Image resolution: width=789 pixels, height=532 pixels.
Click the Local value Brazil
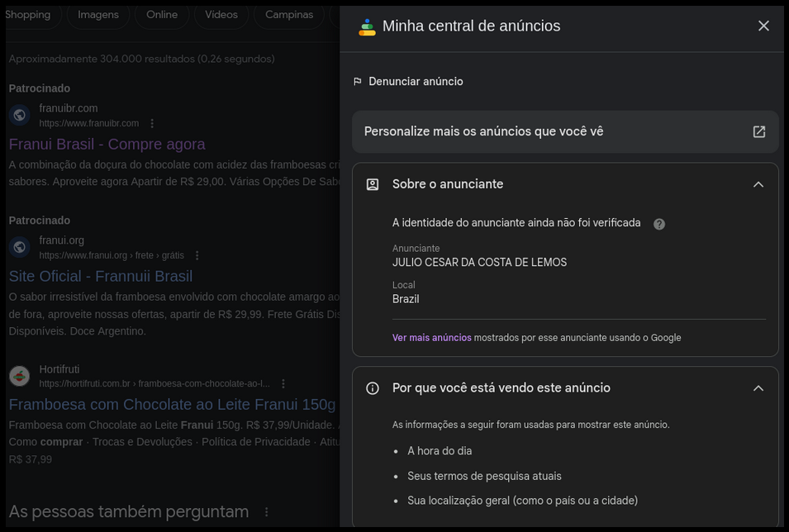click(406, 300)
